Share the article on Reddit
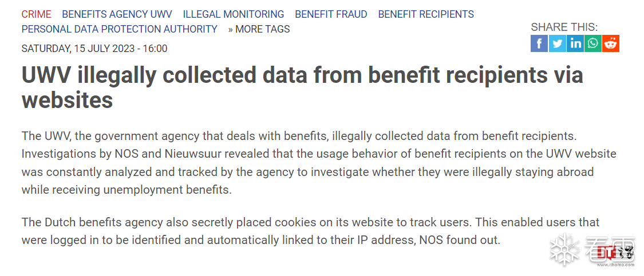 coord(611,43)
